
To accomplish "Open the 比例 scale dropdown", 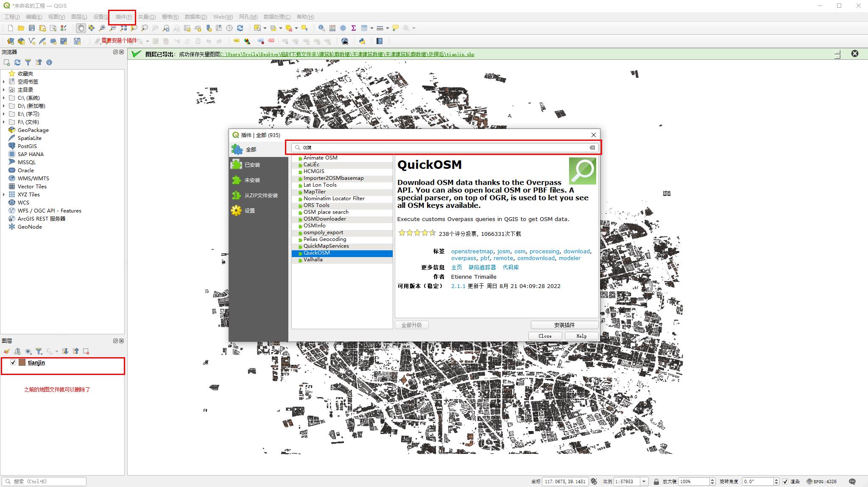I will click(644, 481).
